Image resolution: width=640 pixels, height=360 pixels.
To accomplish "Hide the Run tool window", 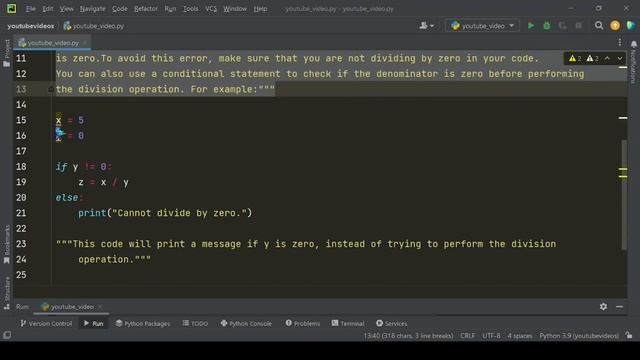I will [620, 307].
